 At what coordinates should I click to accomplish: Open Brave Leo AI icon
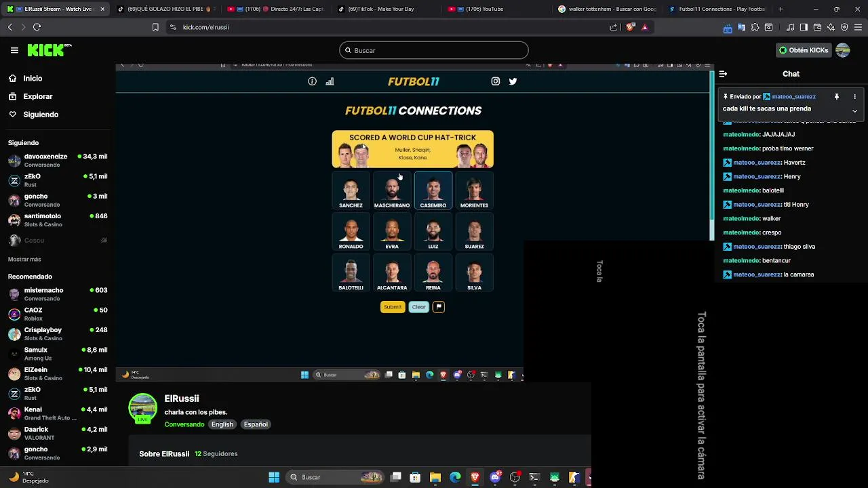831,27
